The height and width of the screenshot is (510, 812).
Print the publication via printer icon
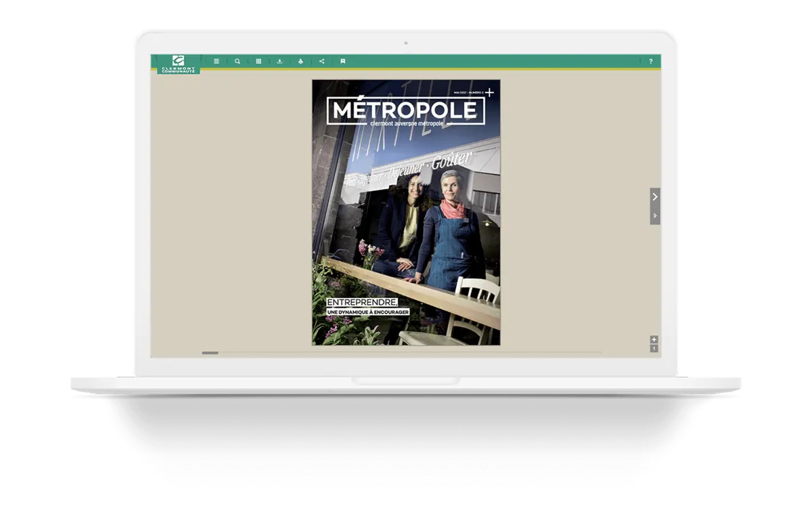pyautogui.click(x=300, y=61)
